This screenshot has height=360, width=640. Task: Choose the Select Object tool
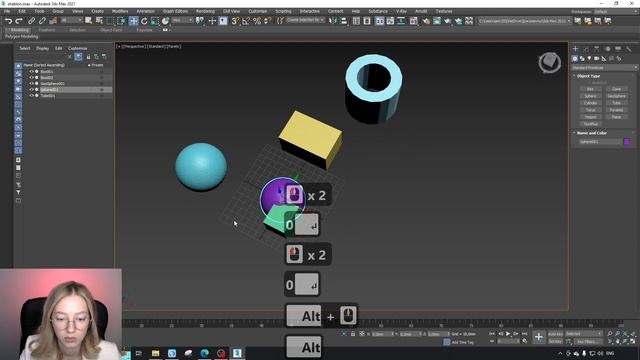(89, 21)
